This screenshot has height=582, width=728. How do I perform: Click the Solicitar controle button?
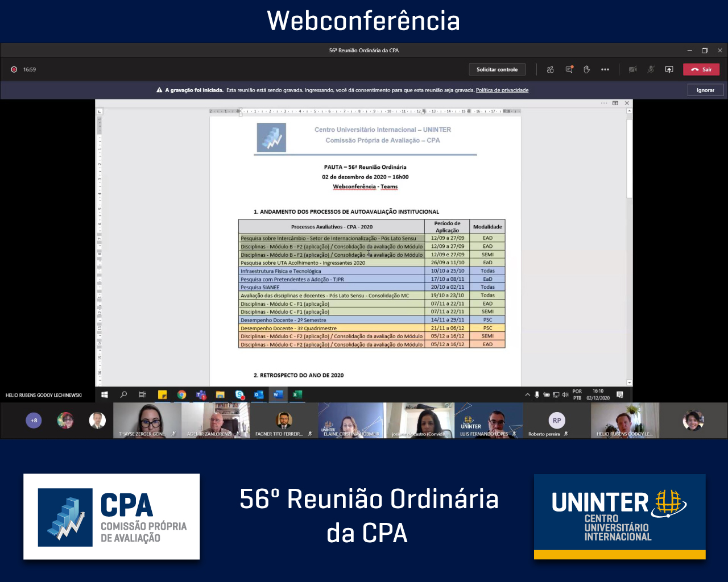tap(497, 69)
